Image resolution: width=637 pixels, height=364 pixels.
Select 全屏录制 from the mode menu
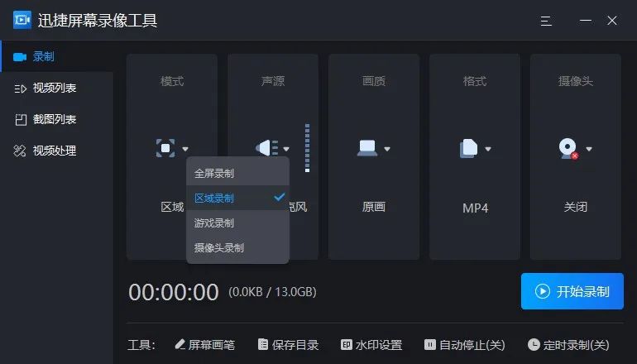pyautogui.click(x=237, y=174)
